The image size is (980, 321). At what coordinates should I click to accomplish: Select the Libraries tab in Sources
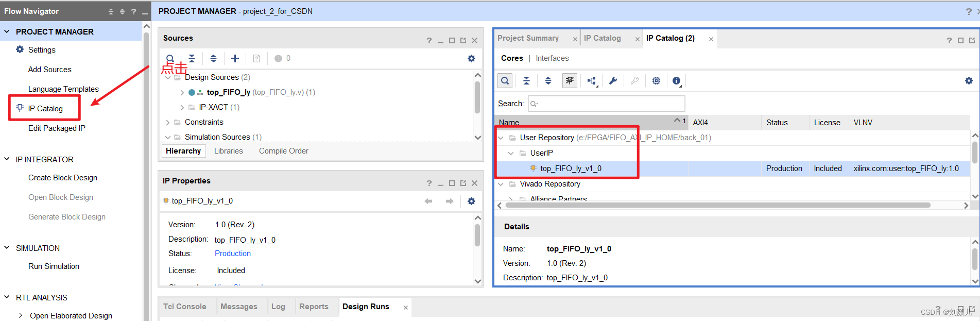pos(228,151)
